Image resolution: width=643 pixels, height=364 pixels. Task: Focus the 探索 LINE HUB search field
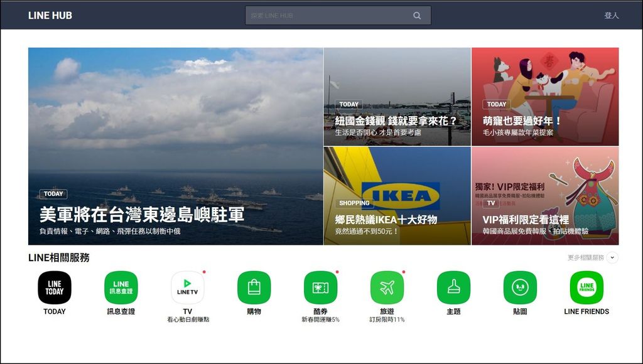(x=338, y=15)
